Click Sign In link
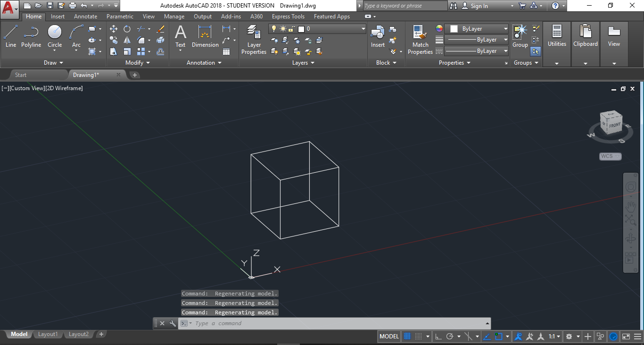Screen dimensions: 644x345 (479, 6)
